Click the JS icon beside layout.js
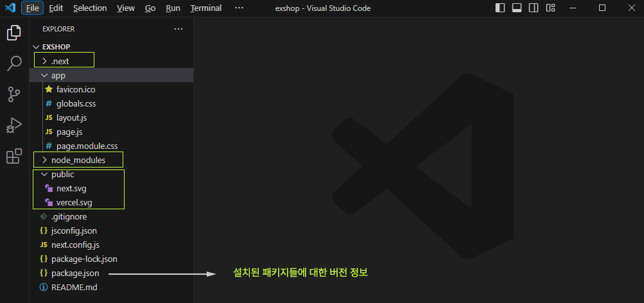Screen dimensions: 644x303 [49, 118]
